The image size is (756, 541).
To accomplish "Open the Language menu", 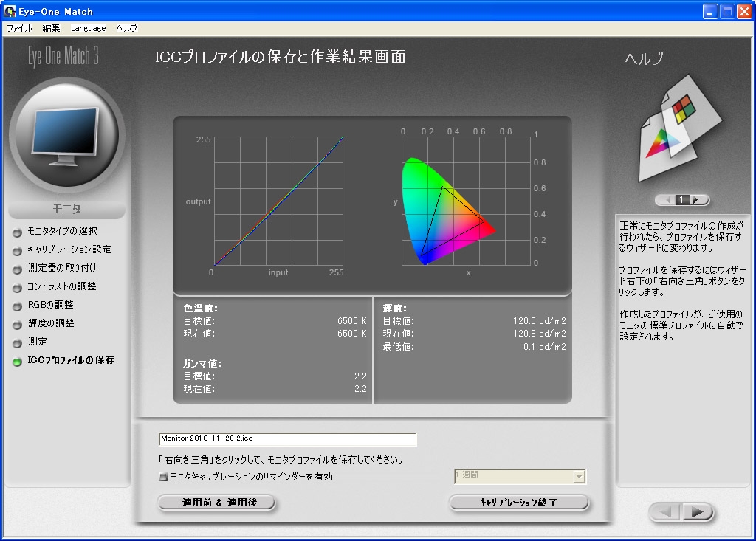I will (x=89, y=28).
